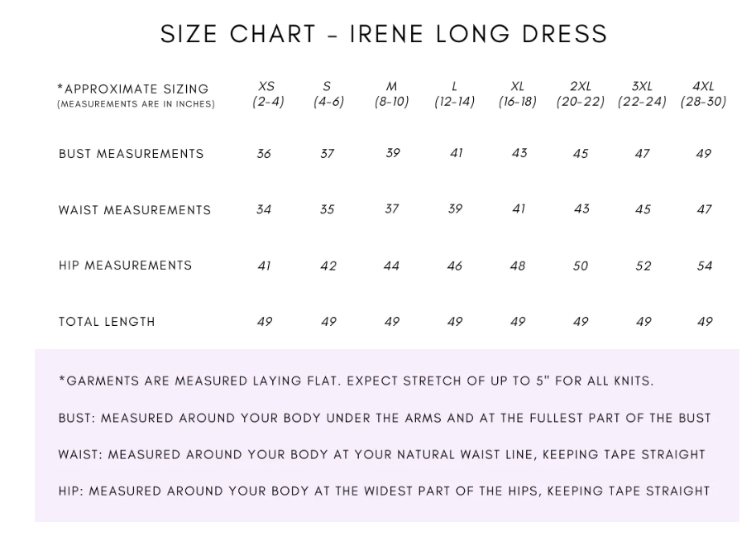Image resolution: width=756 pixels, height=546 pixels.
Task: Click the XS bust measurement value 36
Action: [x=264, y=154]
